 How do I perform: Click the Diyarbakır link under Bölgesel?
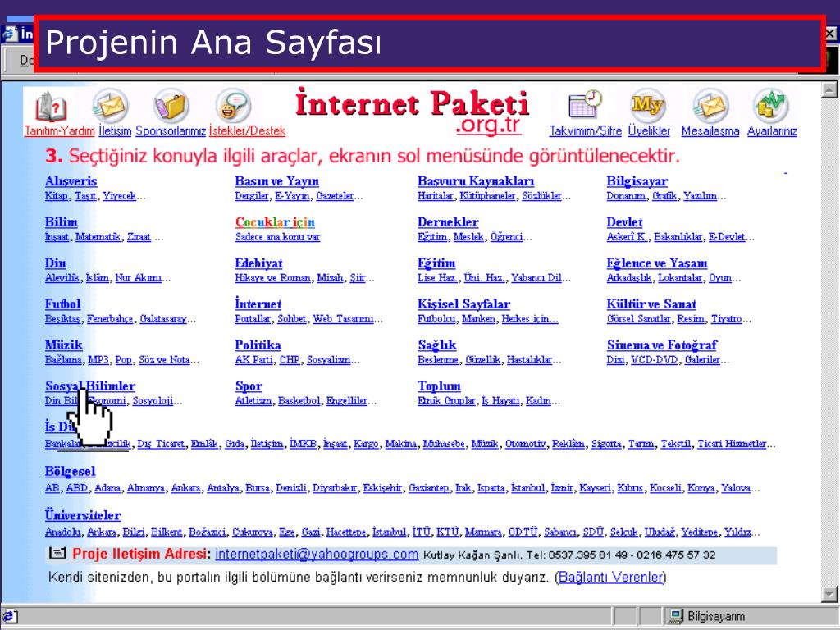pos(335,488)
